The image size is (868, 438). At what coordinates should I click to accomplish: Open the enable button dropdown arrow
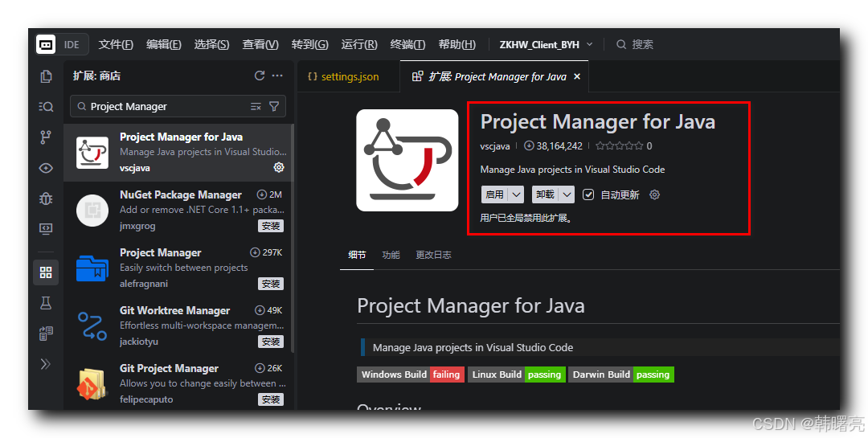(516, 194)
